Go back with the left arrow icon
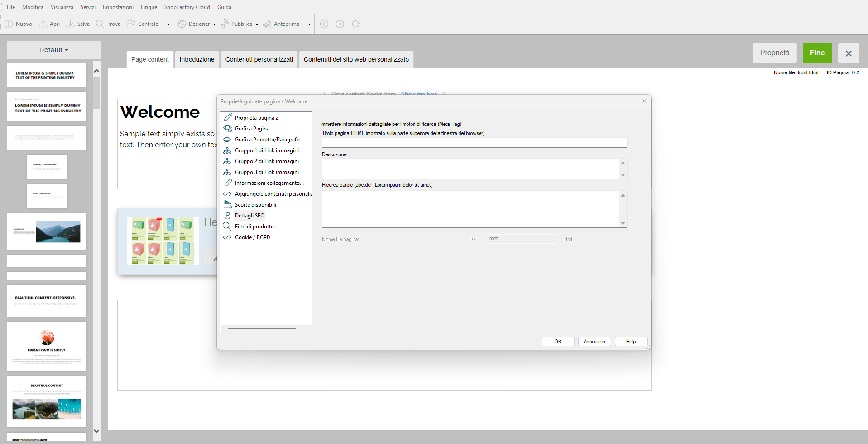 pyautogui.click(x=324, y=24)
